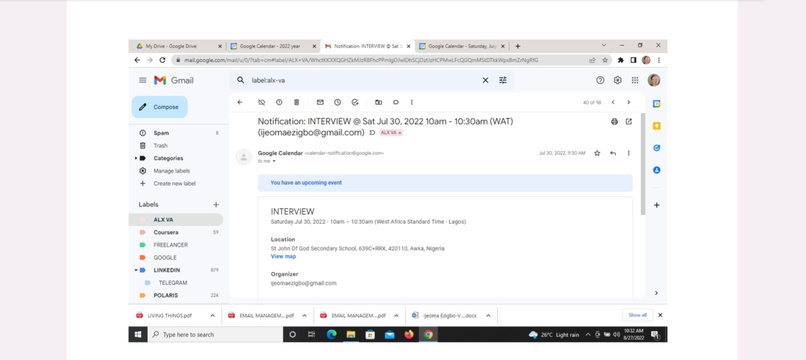Open Google Keep in the side panel

656,125
